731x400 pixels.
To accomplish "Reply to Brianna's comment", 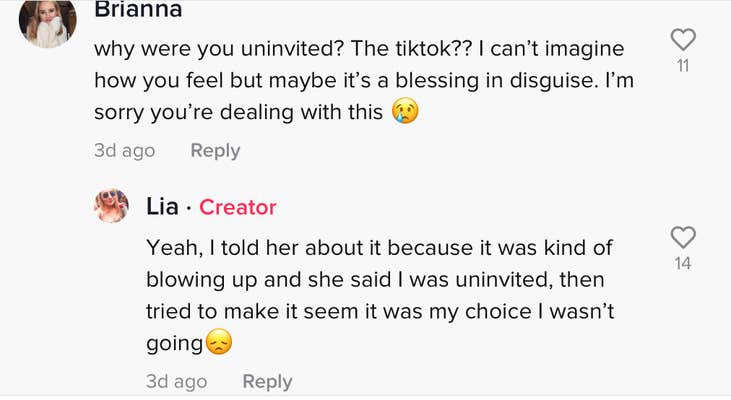I will point(215,151).
